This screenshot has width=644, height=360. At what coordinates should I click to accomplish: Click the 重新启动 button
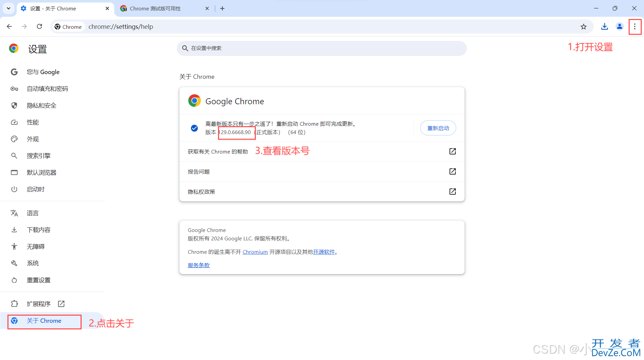click(x=438, y=128)
